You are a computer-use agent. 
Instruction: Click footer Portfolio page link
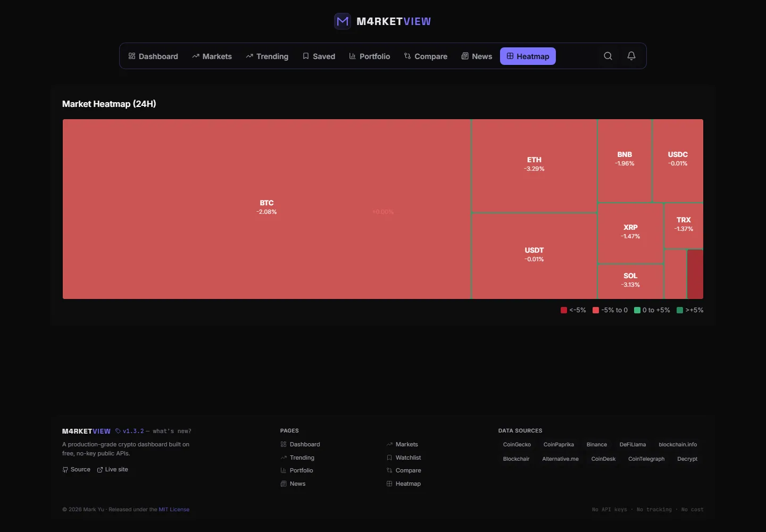297,471
